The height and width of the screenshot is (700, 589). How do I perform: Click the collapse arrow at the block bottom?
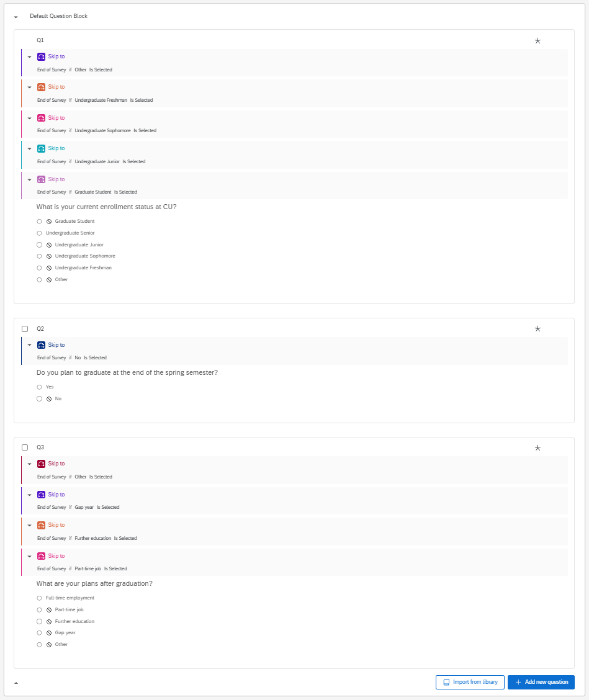tap(16, 683)
